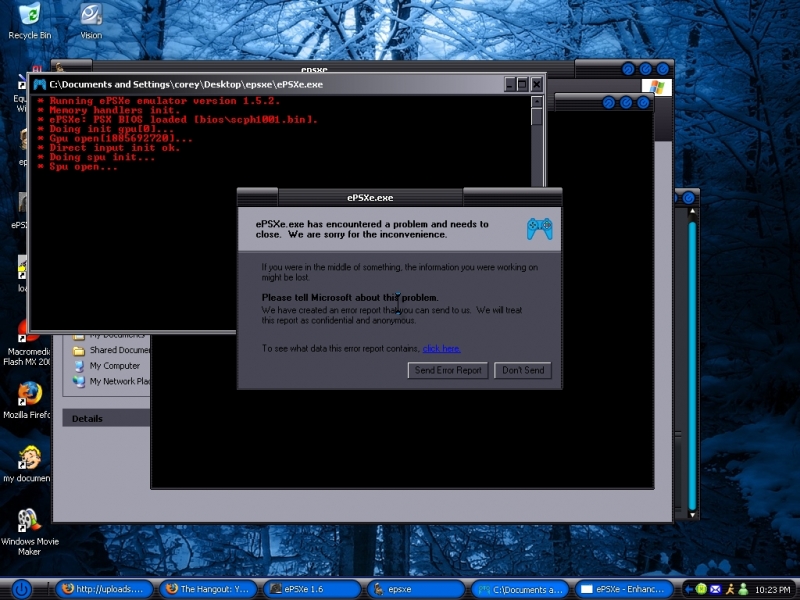Select the Macromedia Flash MX desktop shortcut
The width and height of the screenshot is (800, 600).
click(27, 343)
